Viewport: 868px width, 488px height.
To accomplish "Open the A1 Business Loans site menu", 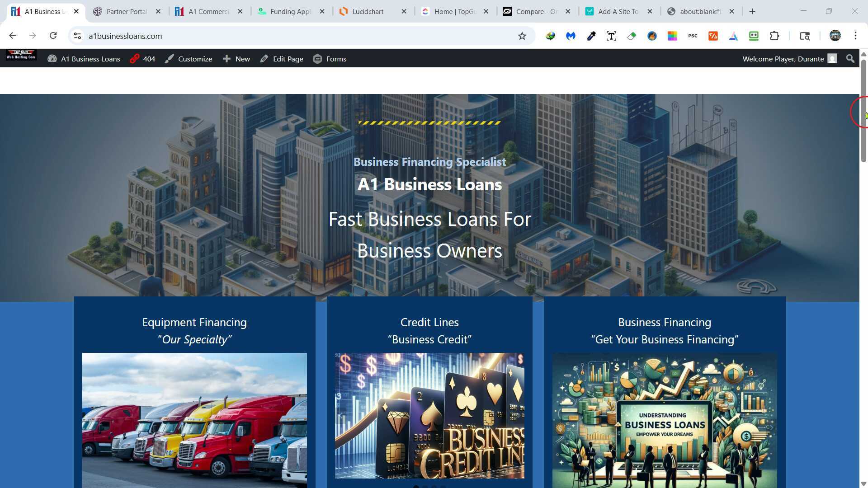I will pyautogui.click(x=84, y=59).
